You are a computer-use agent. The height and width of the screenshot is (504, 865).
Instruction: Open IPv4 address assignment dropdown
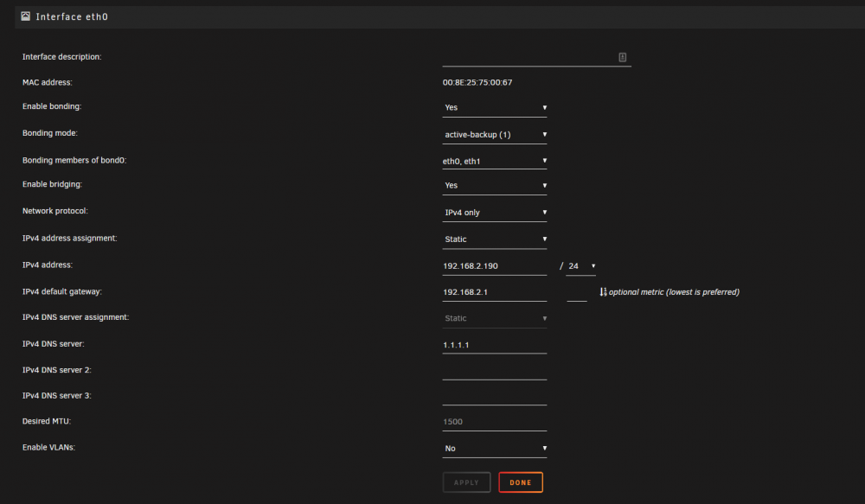(494, 239)
